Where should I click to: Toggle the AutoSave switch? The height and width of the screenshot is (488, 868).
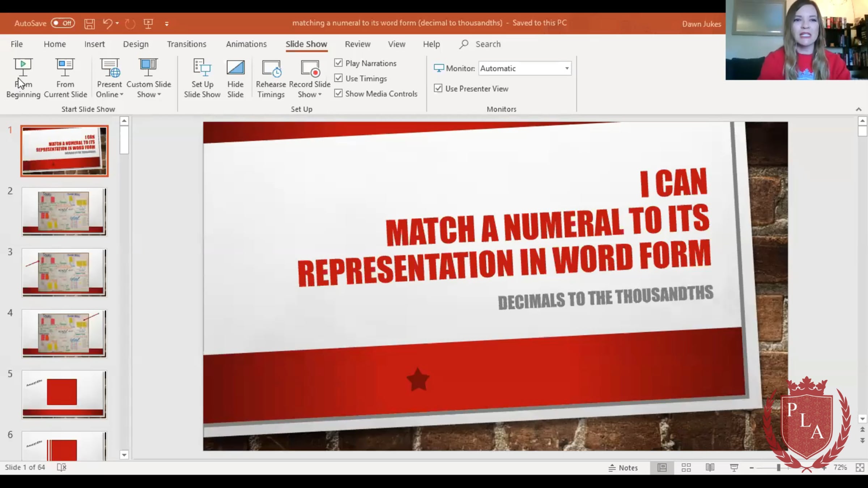tap(63, 23)
